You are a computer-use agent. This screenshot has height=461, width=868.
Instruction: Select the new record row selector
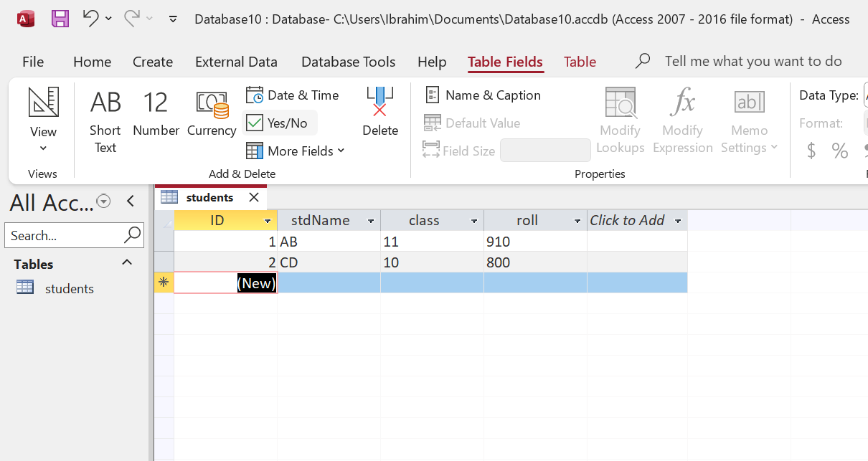[164, 282]
